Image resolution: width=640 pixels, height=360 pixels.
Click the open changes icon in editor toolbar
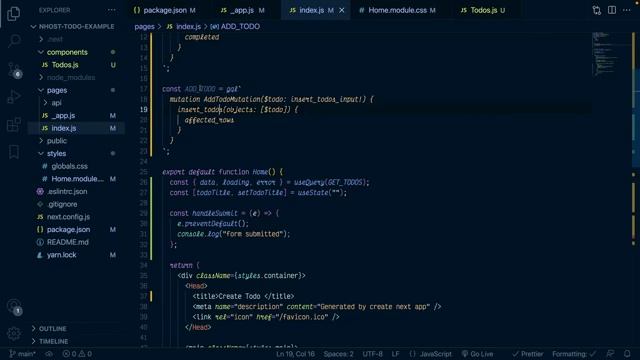pos(597,10)
